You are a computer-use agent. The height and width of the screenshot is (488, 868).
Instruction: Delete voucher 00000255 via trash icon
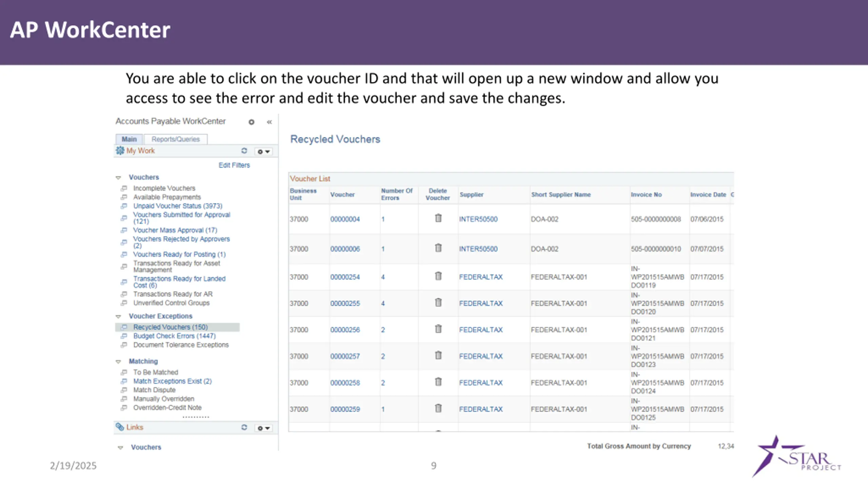pos(438,302)
